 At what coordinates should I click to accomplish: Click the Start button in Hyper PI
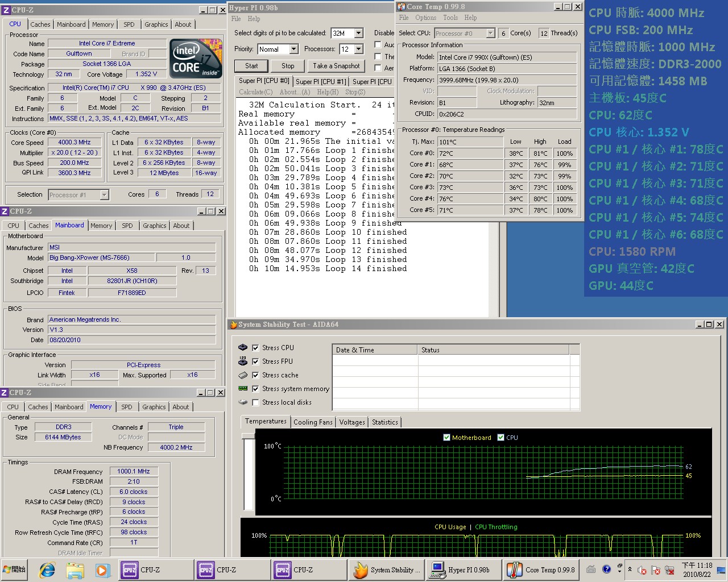click(251, 66)
